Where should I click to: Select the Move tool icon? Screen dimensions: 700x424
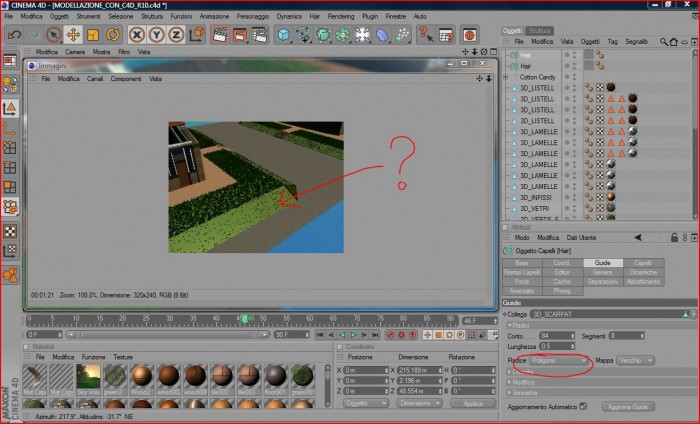tap(73, 35)
